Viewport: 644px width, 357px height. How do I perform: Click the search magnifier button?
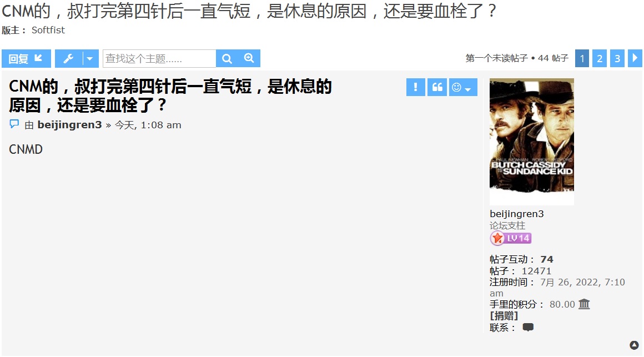tap(227, 59)
